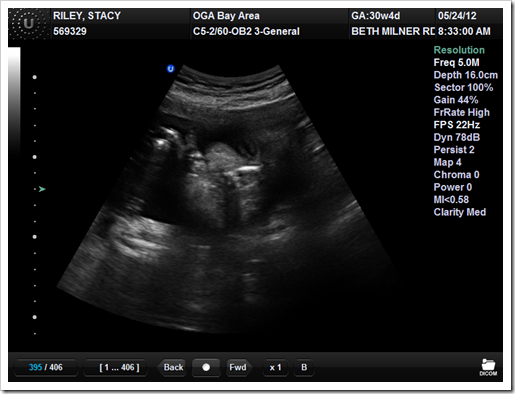Image resolution: width=515 pixels, height=394 pixels.
Task: Click the Resolution label
Action: 459,50
